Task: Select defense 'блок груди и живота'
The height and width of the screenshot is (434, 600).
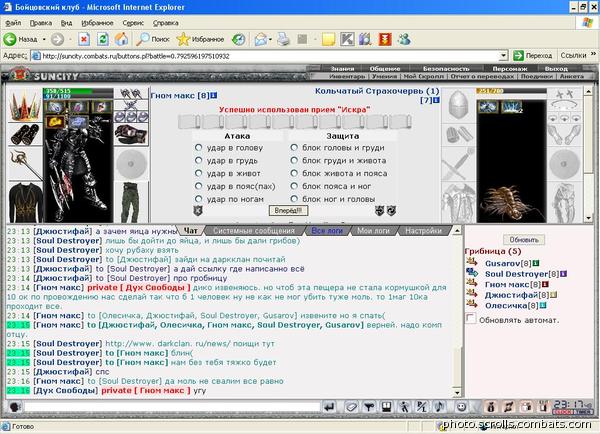Action: 294,160
